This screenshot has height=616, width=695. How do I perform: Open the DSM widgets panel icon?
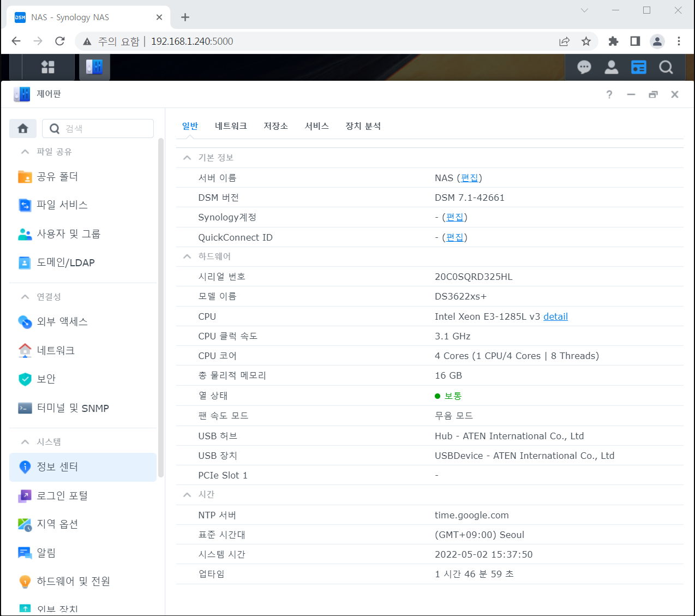click(639, 67)
